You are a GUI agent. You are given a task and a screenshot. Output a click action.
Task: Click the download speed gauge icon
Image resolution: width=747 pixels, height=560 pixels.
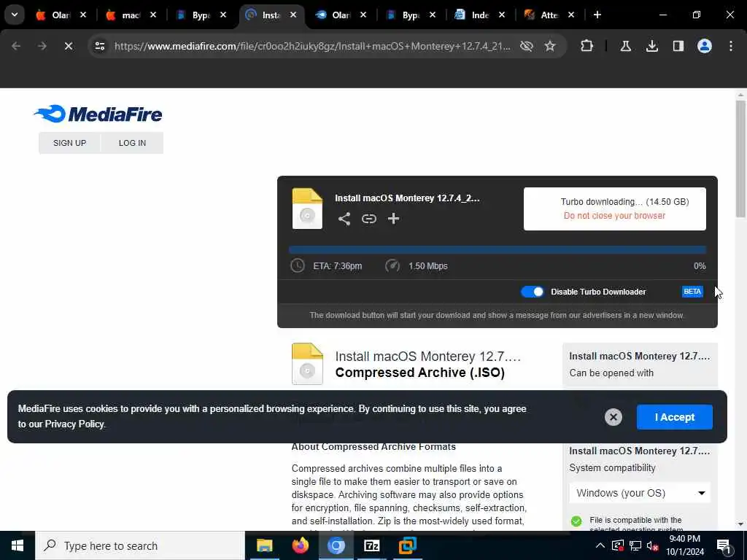point(392,265)
